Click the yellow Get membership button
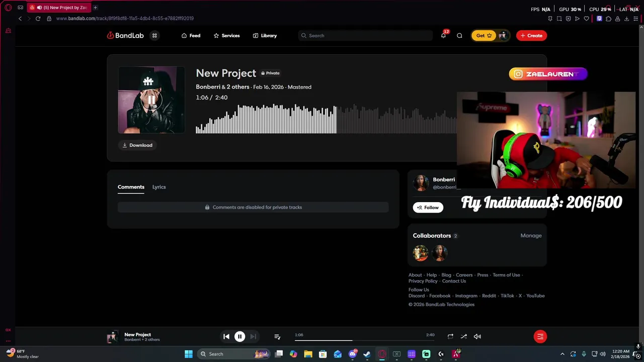The image size is (644, 362). point(484,36)
